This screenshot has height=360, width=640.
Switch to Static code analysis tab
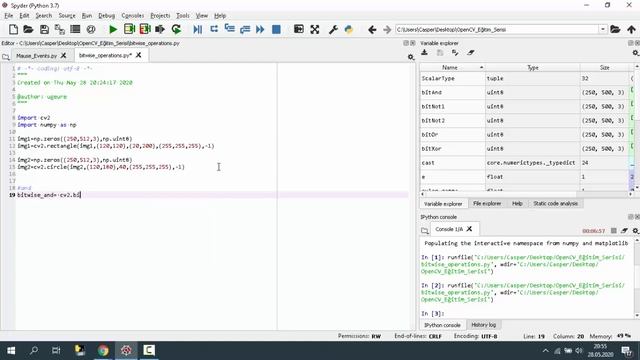[555, 203]
